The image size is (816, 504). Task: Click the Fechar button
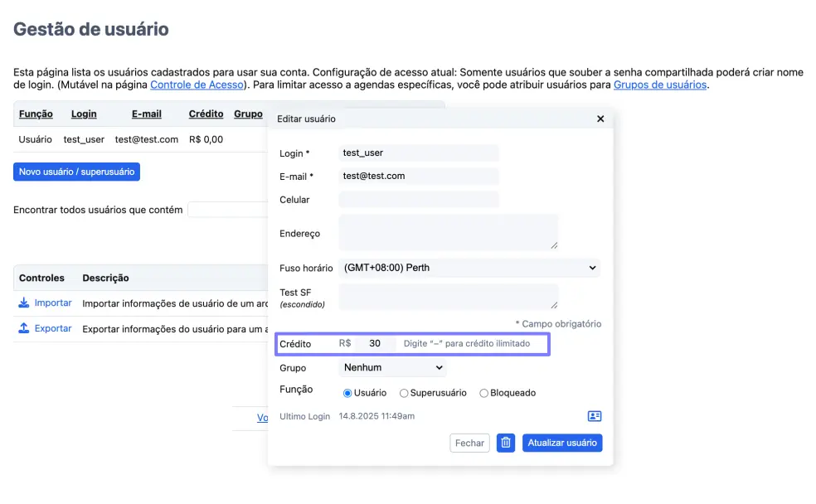pos(469,443)
